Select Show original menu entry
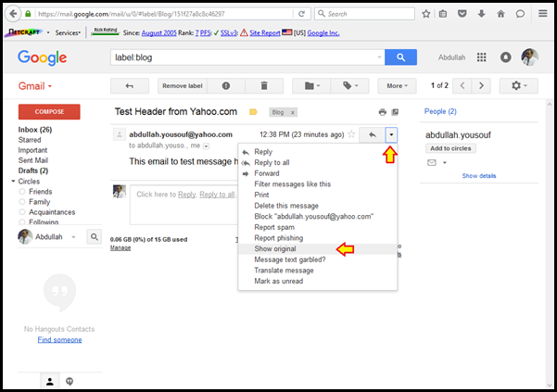Viewport: 557px width, 392px height. (x=318, y=249)
